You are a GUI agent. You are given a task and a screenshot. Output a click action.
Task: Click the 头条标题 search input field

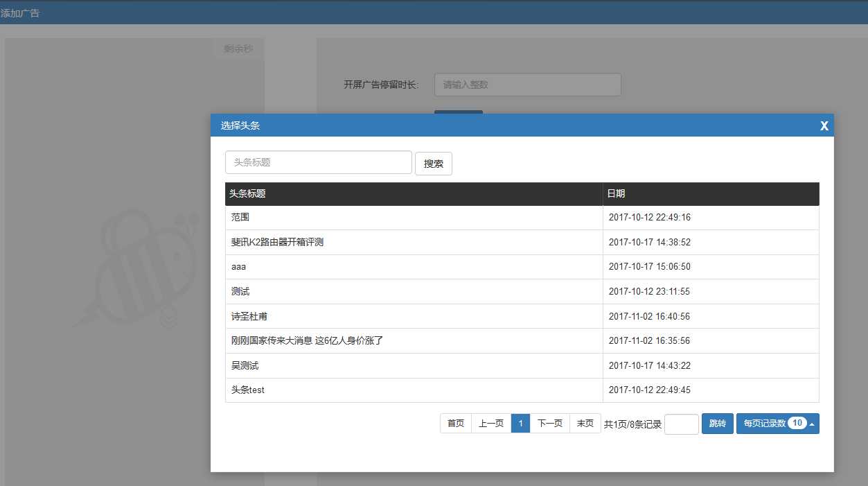point(319,162)
